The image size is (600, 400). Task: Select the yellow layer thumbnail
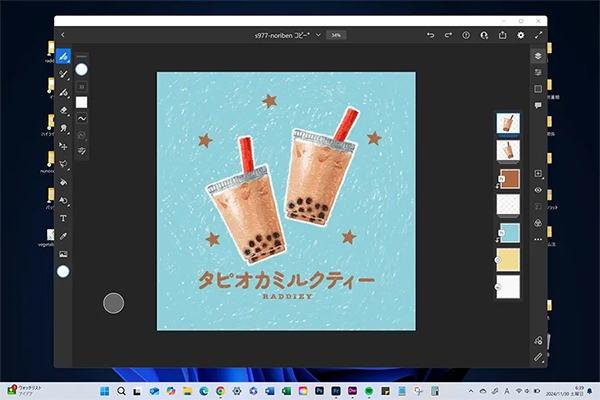point(508,260)
